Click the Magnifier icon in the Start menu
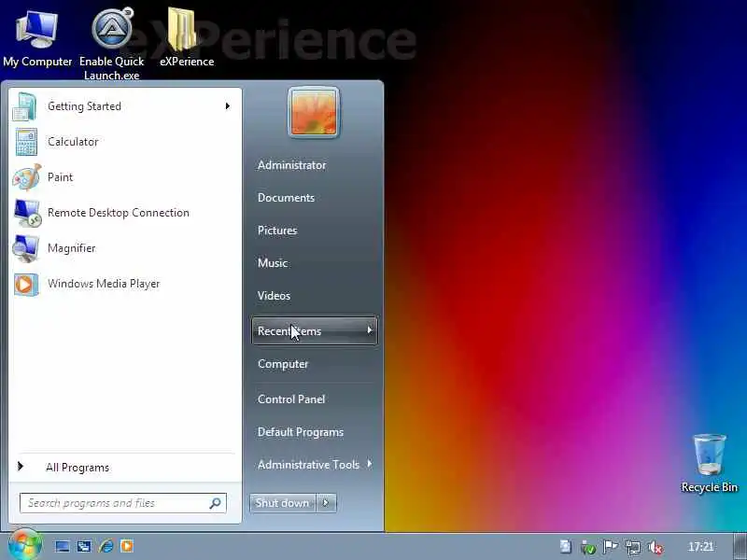 pyautogui.click(x=26, y=248)
